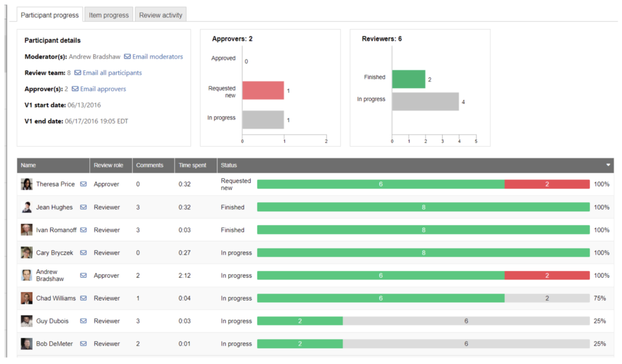Click green Finished bar in Reviewers chart
Viewport: 622px width, 364px height.
point(408,79)
